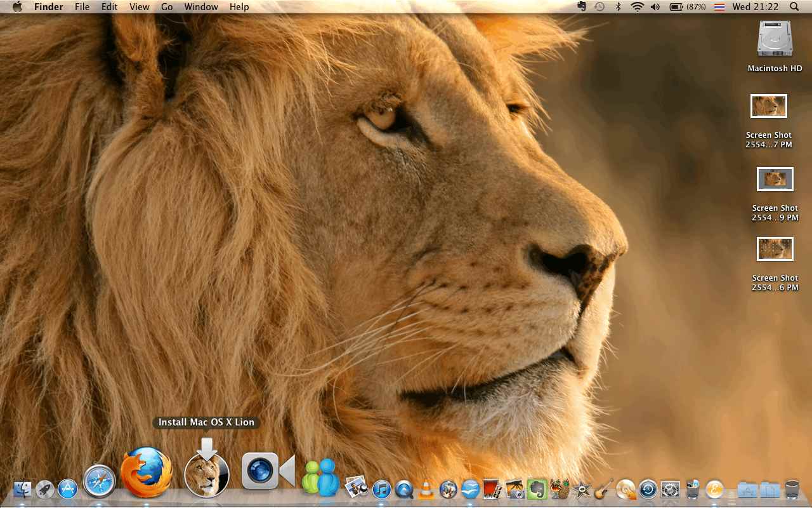Image resolution: width=812 pixels, height=508 pixels.
Task: Select the topmost Screen Shot desktop file
Action: (768, 107)
